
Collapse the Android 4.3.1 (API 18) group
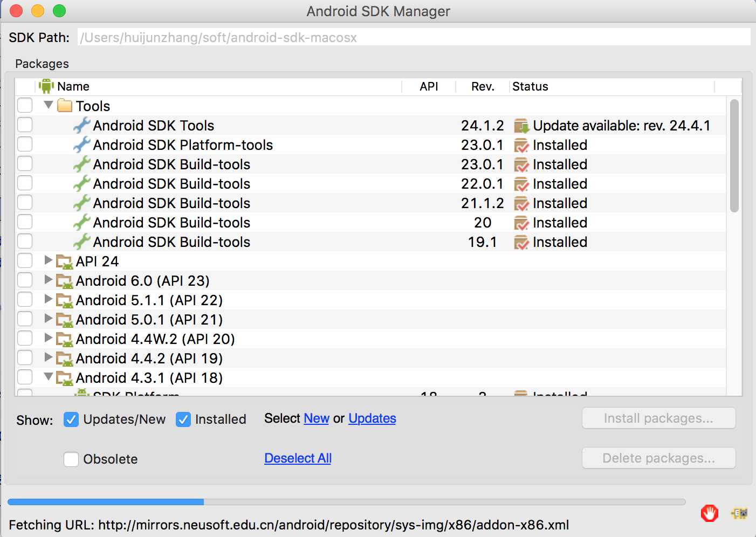pyautogui.click(x=49, y=376)
